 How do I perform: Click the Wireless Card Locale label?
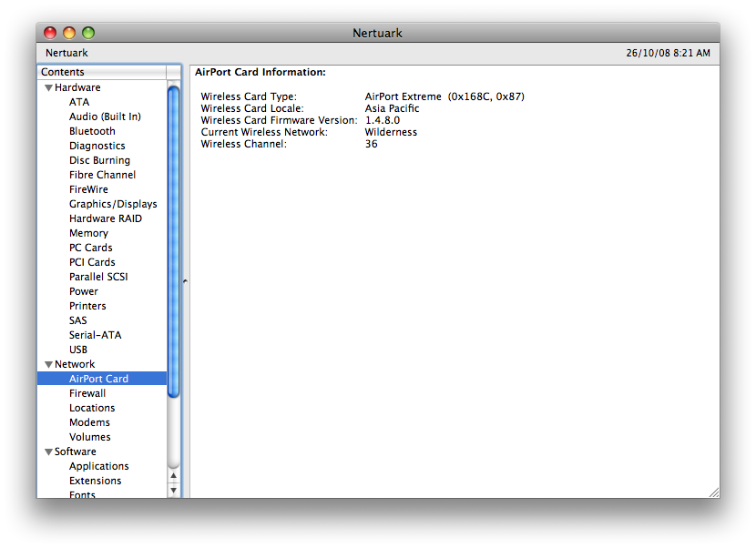(x=252, y=108)
